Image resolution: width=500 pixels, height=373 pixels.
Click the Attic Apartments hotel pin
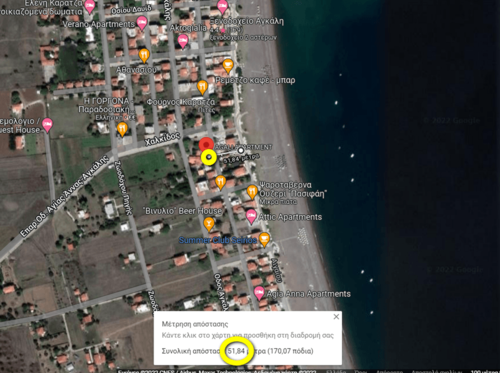[251, 216]
